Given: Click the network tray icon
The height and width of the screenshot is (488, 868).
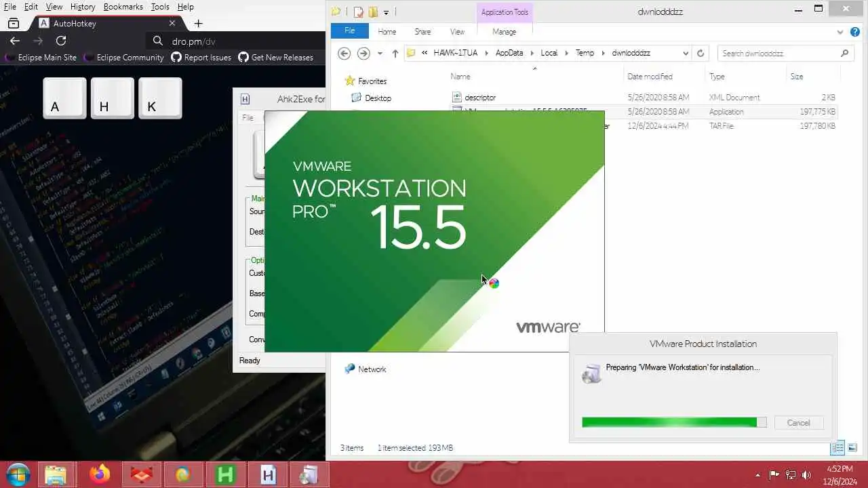Looking at the screenshot, I should click(x=790, y=474).
